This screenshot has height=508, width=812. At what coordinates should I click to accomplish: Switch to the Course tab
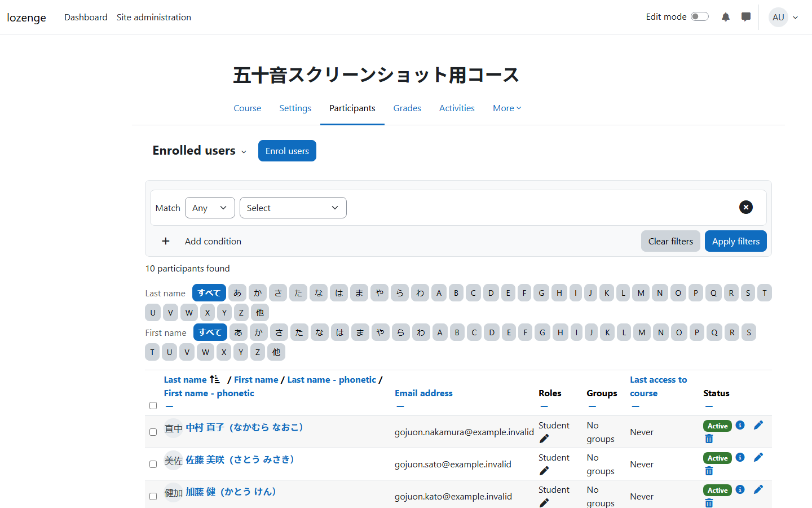[x=247, y=108]
